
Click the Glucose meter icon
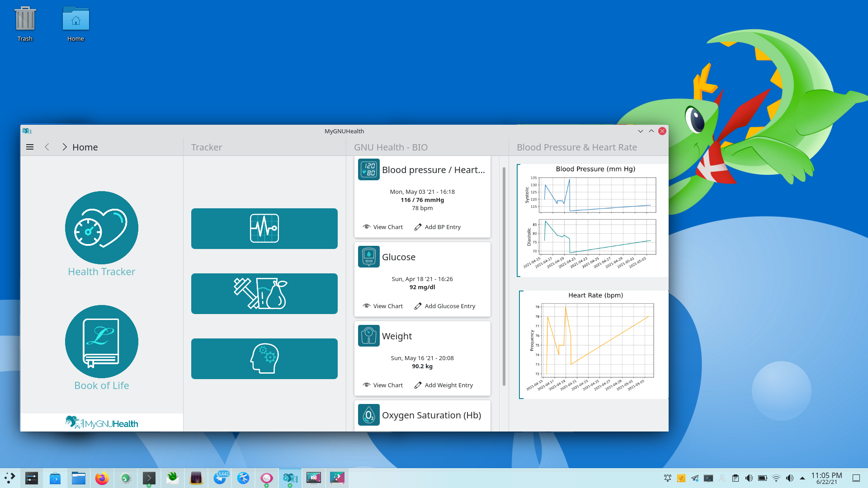tap(368, 257)
